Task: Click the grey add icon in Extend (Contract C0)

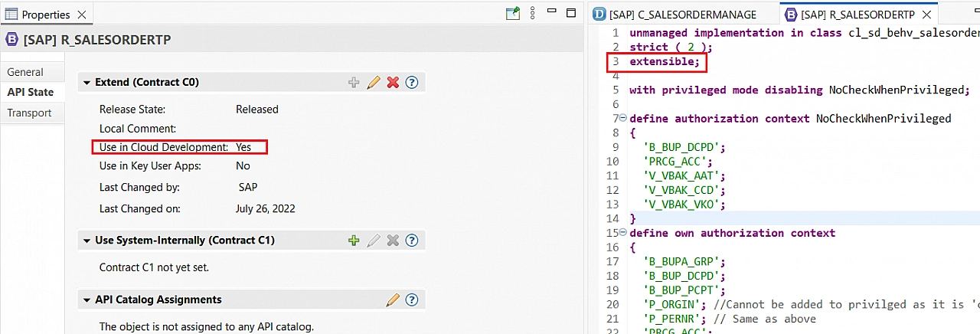Action: [353, 82]
